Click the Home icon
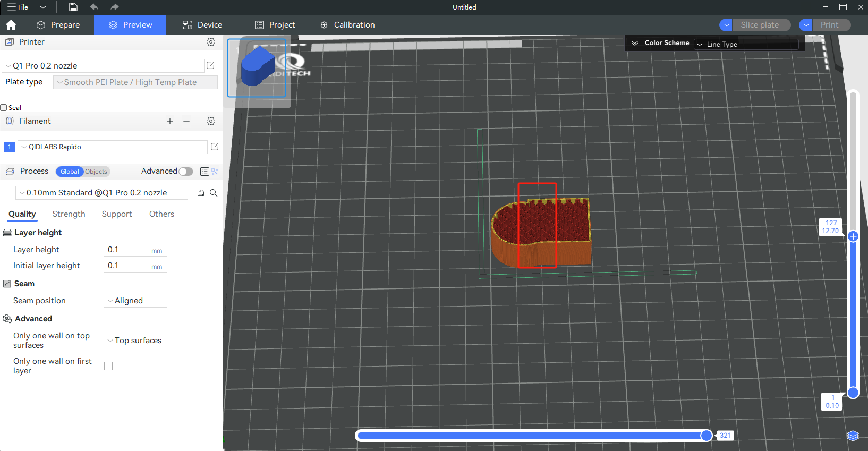 tap(11, 25)
